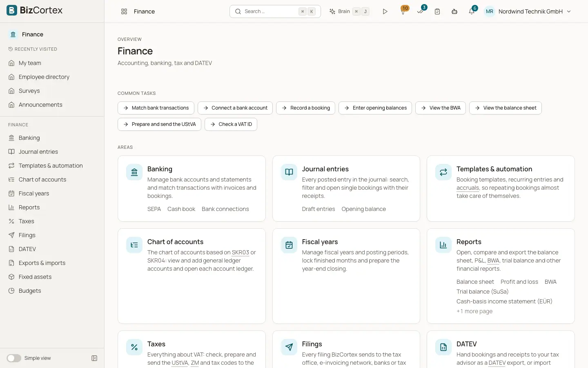588x368 pixels.
Task: Click the Prepare and send the UStVA button
Action: (x=159, y=124)
